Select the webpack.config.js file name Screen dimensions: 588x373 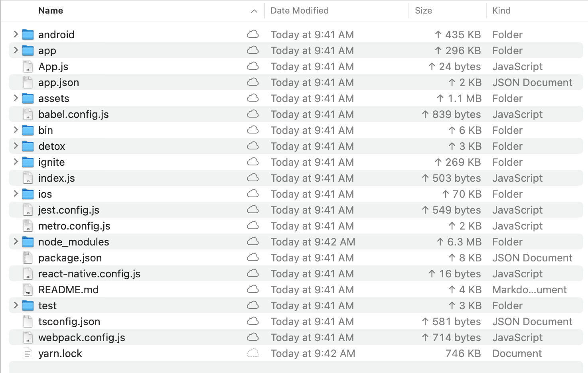point(82,338)
